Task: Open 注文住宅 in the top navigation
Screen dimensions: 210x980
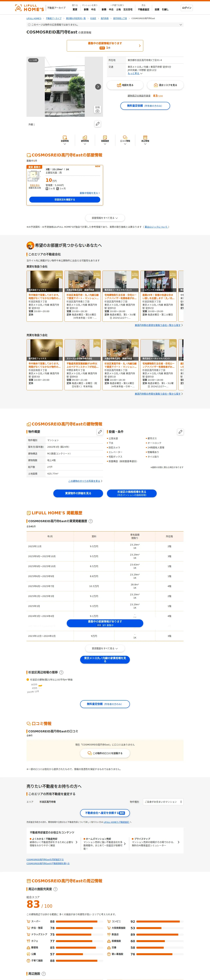Action: (128, 9)
